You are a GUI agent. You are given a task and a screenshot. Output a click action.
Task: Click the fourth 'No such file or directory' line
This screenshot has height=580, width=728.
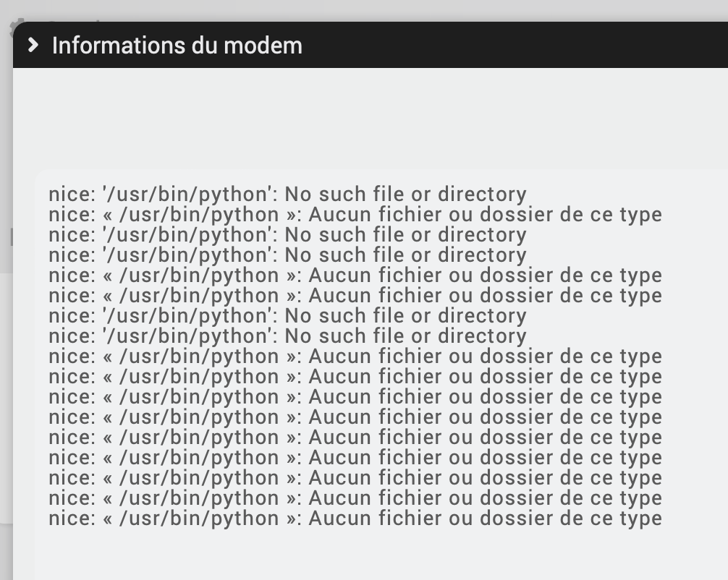coord(287,316)
